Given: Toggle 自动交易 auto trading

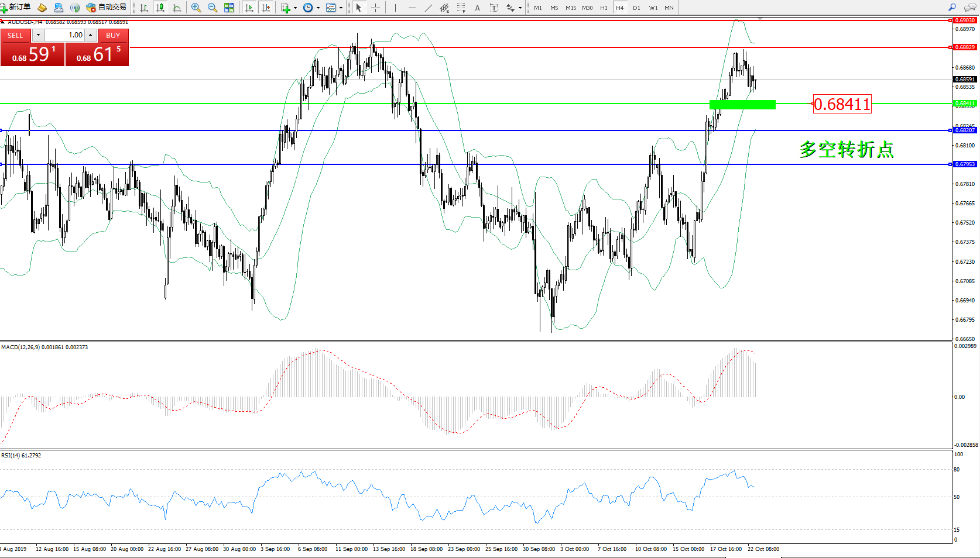Looking at the screenshot, I should [106, 8].
